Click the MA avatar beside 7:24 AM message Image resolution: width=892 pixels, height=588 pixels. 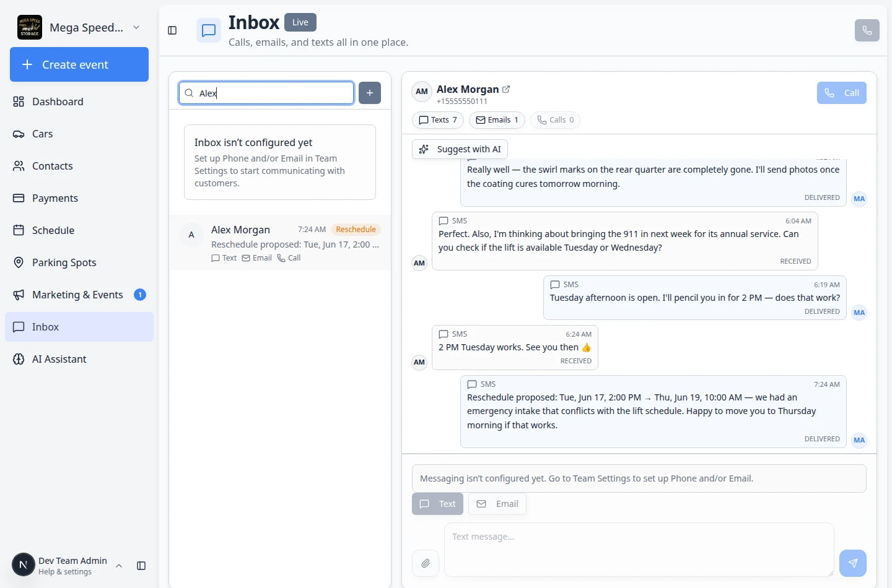[x=859, y=441]
